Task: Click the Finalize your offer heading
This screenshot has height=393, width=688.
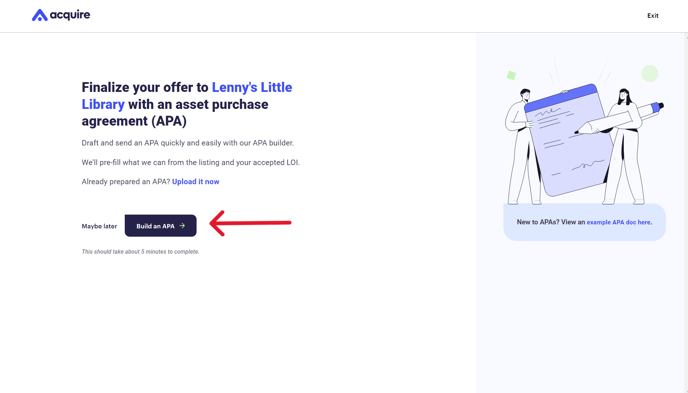Action: 187,104
